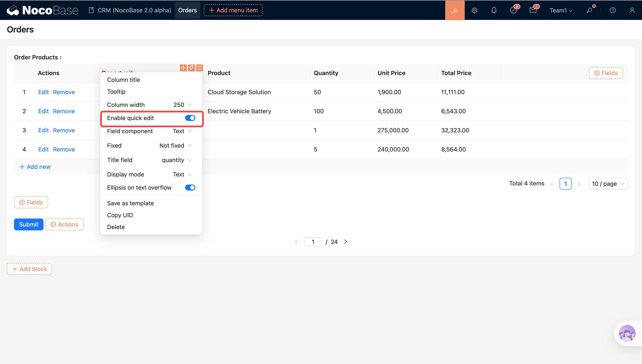Expand the Fixed option dropdown

click(175, 146)
